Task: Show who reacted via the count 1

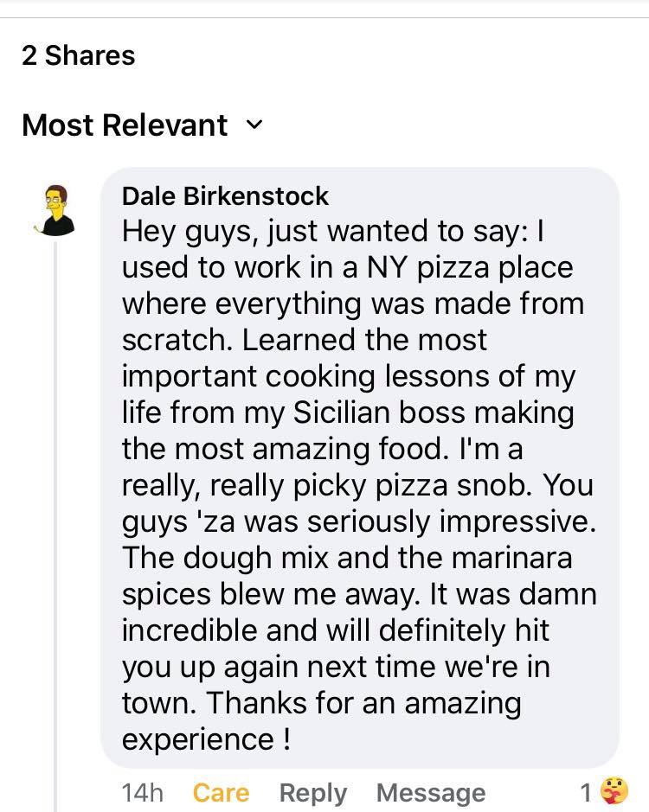Action: coord(586,792)
